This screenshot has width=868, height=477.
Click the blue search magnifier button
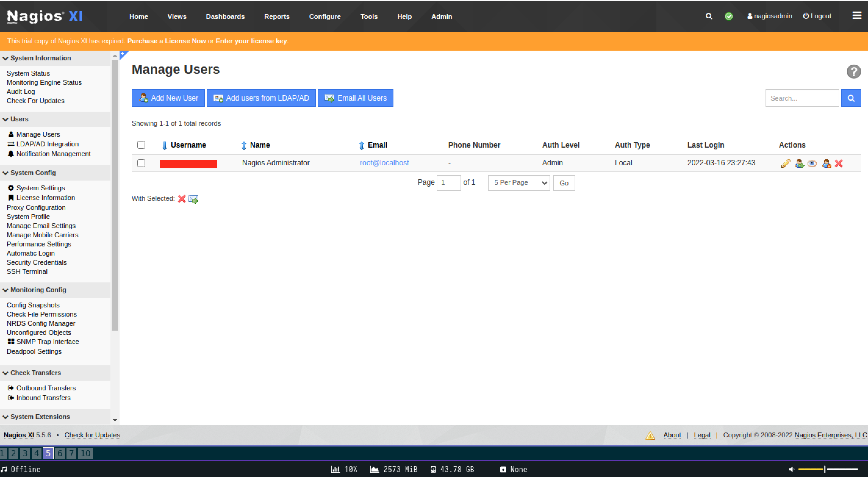tap(851, 98)
